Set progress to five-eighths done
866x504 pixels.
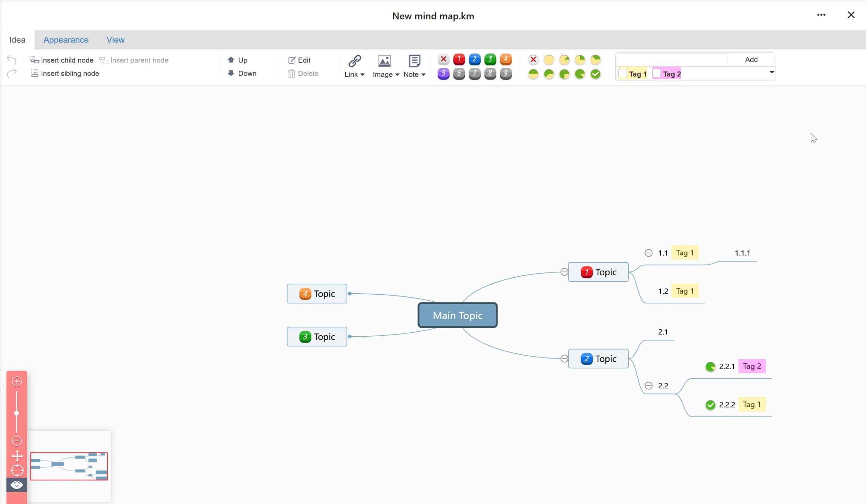point(549,74)
